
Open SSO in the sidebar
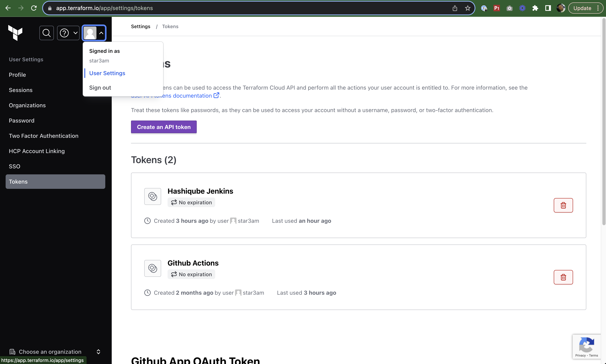click(14, 166)
